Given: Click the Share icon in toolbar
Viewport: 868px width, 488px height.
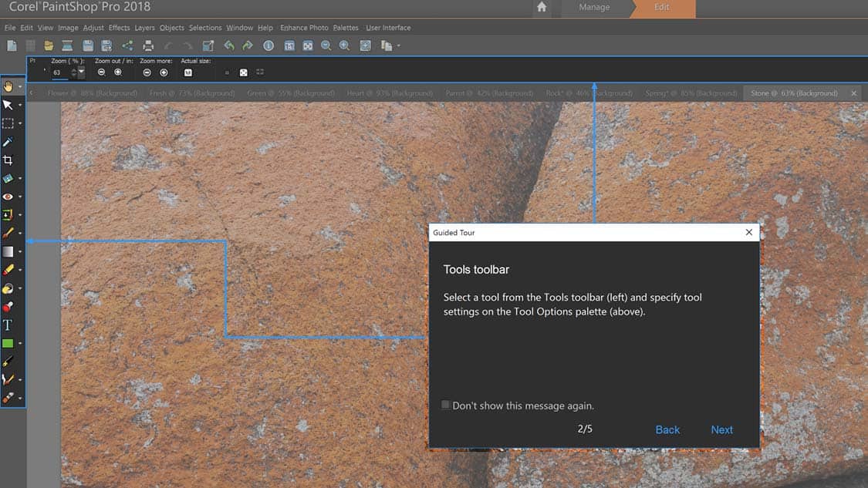Looking at the screenshot, I should tap(127, 46).
